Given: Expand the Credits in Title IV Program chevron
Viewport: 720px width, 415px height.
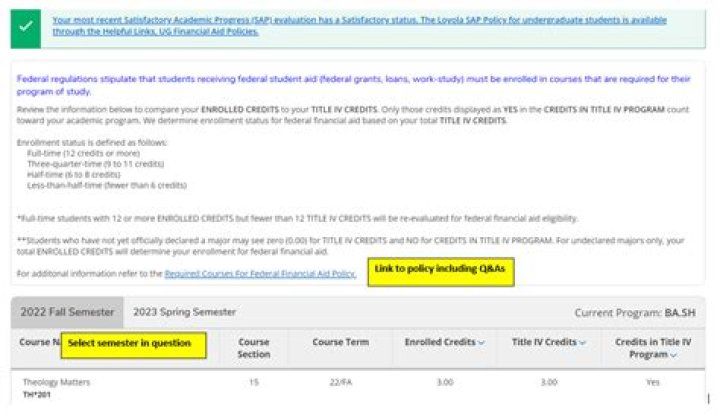Looking at the screenshot, I should point(673,355).
